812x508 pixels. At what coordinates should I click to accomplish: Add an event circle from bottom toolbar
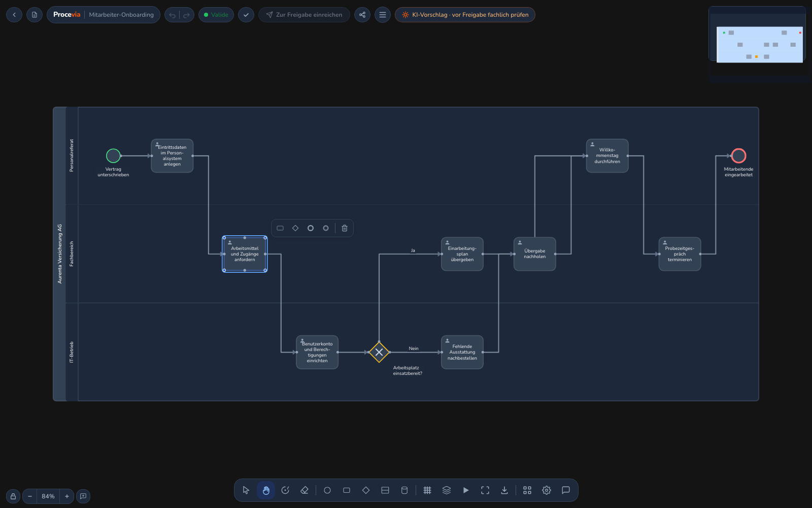point(327,490)
